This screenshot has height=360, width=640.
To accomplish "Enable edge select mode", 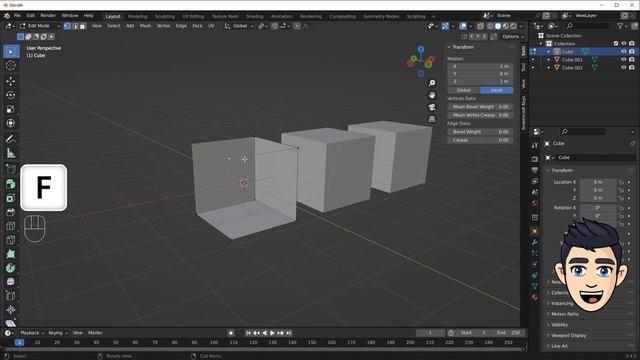I will coord(75,26).
